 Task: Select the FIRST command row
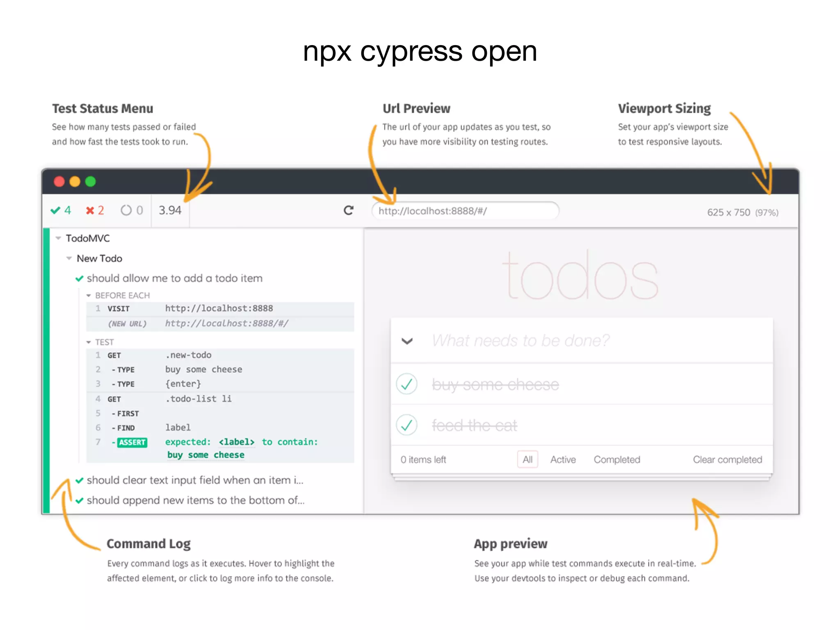click(220, 413)
